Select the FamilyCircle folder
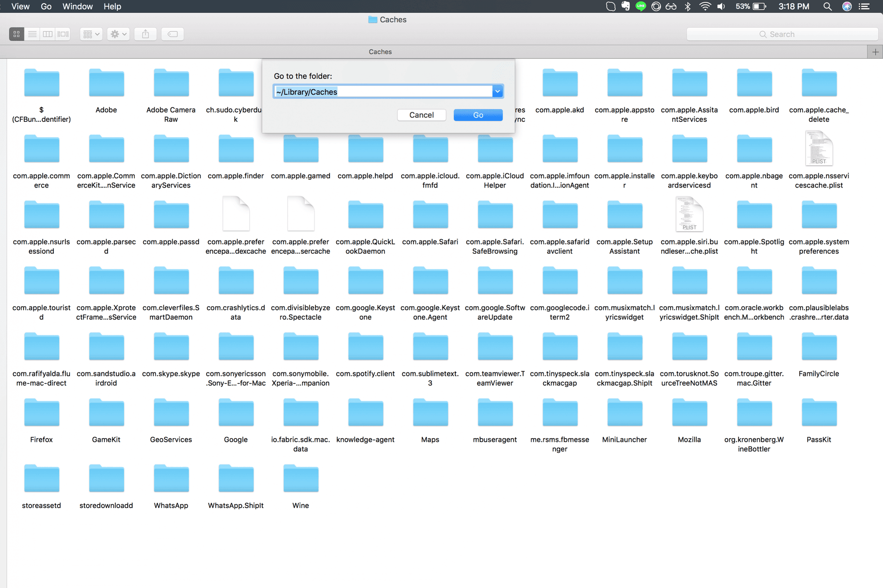 click(819, 346)
